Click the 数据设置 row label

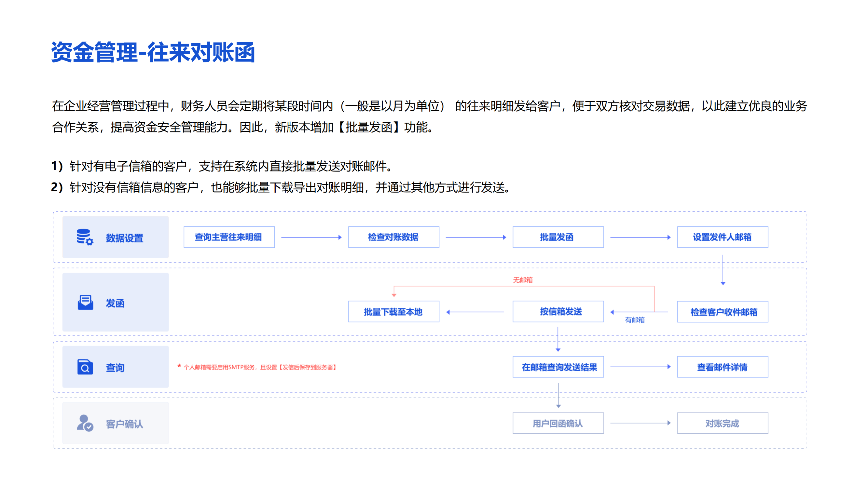124,238
